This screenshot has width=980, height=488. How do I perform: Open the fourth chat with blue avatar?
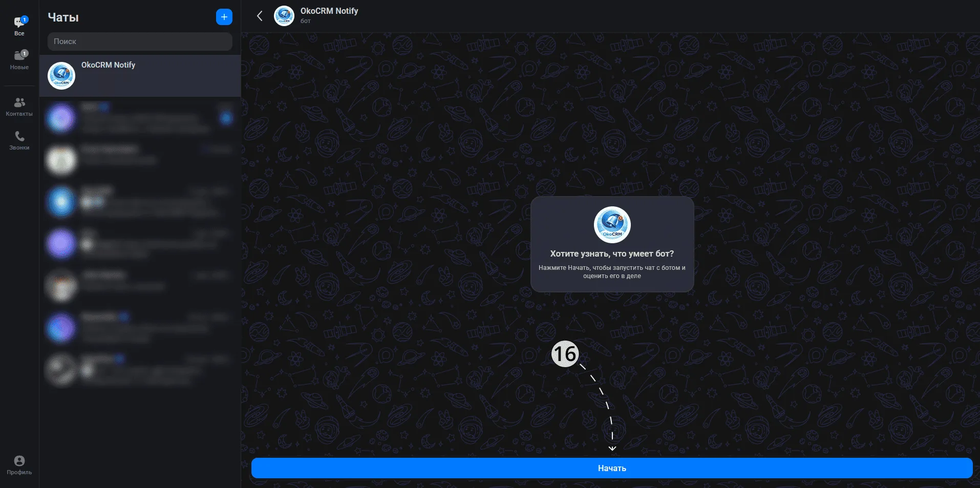pos(140,202)
